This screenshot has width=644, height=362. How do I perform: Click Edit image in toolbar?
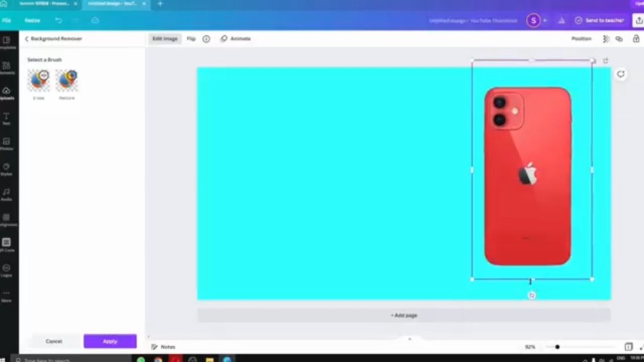tap(165, 38)
